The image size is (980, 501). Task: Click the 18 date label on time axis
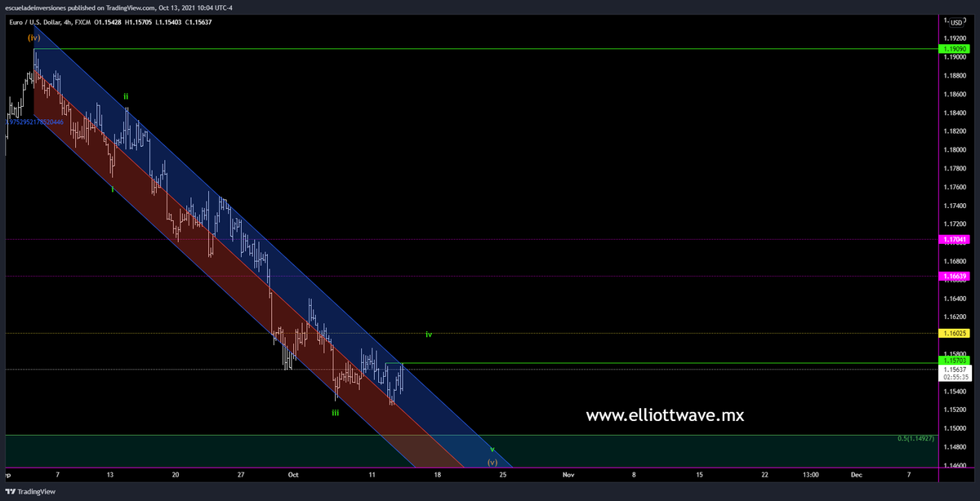point(438,473)
